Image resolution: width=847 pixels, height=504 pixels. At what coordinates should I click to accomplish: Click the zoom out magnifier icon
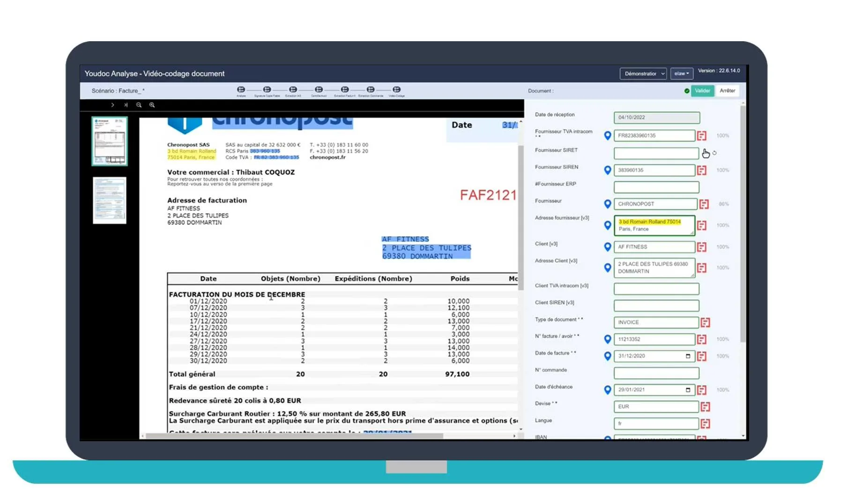coord(139,105)
